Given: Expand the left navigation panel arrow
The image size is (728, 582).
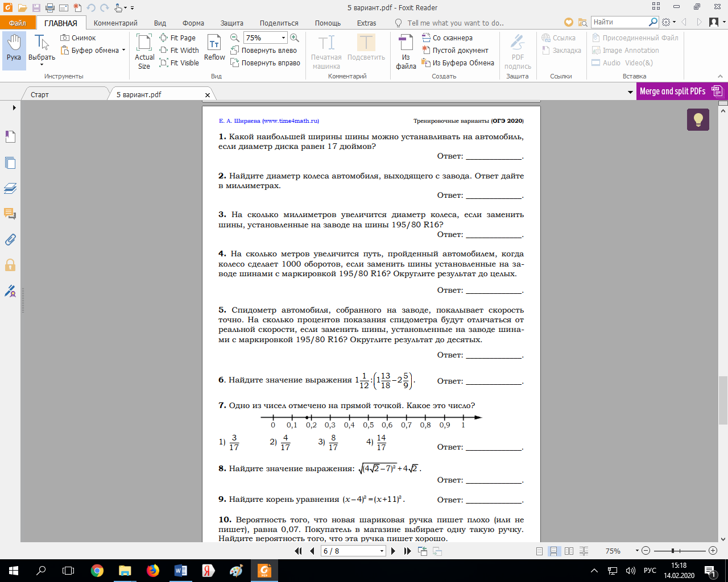Looking at the screenshot, I should click(x=14, y=107).
